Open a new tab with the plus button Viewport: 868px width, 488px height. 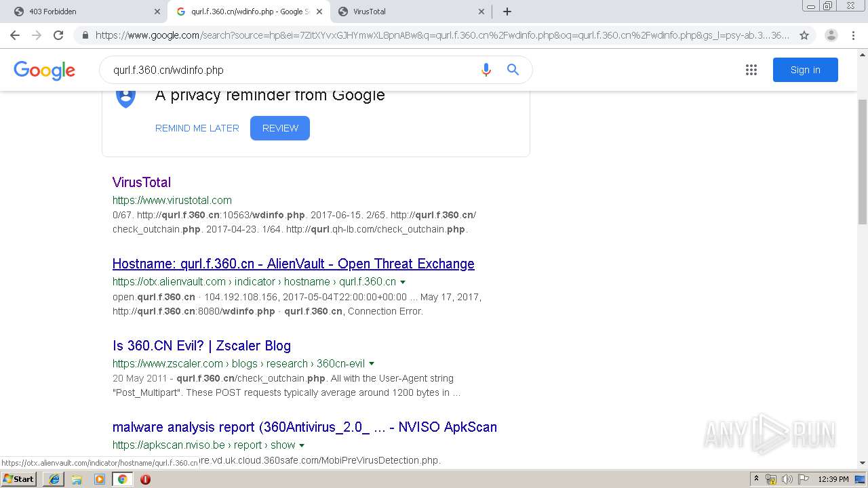tap(507, 12)
